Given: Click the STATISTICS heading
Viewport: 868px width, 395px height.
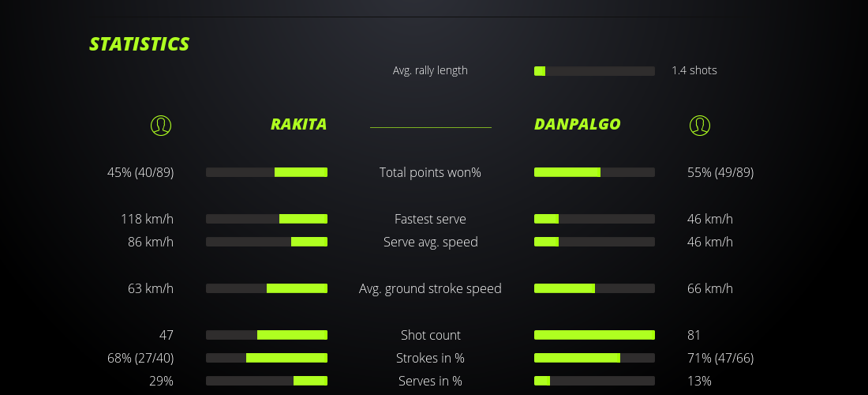Looking at the screenshot, I should [140, 44].
